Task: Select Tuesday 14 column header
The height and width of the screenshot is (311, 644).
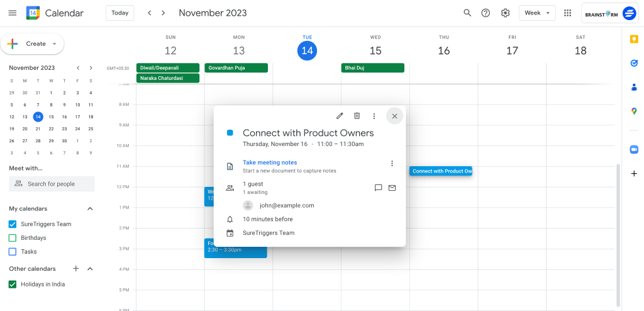Action: (x=307, y=47)
